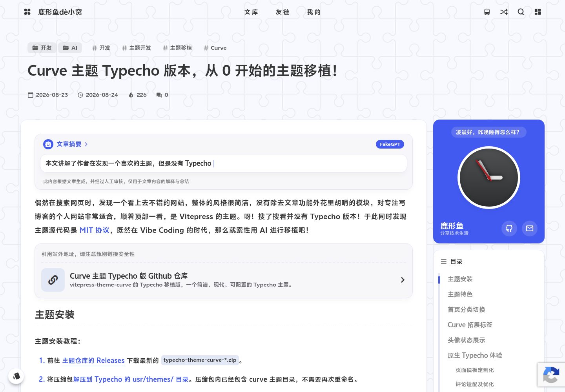Image resolution: width=565 pixels, height=392 pixels.
Task: Click the comment count icon
Action: pyautogui.click(x=159, y=95)
